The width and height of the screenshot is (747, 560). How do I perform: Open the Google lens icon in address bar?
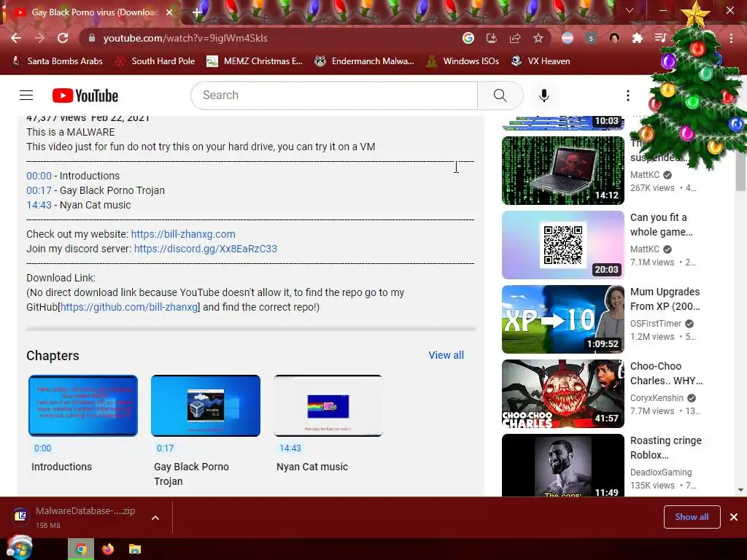coord(468,38)
